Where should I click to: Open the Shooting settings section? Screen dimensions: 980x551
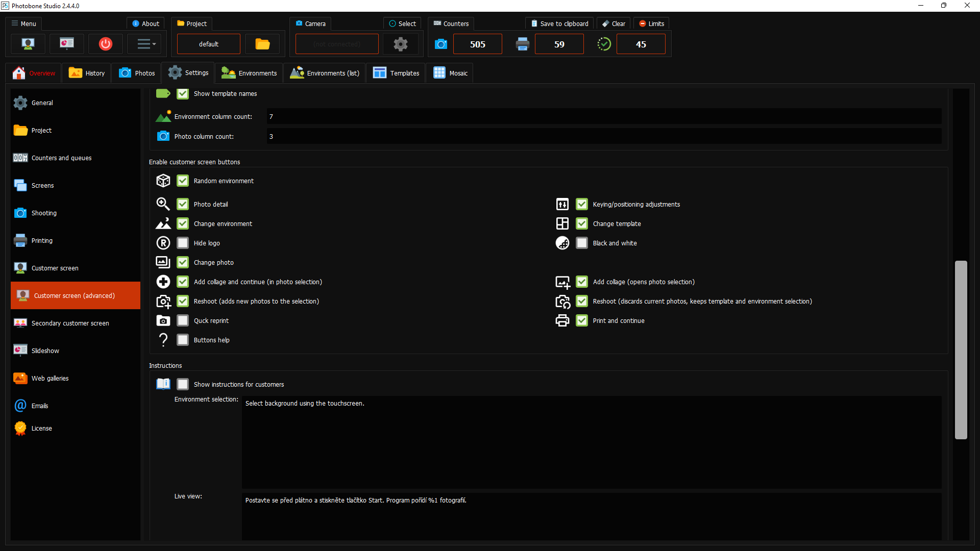coord(43,213)
